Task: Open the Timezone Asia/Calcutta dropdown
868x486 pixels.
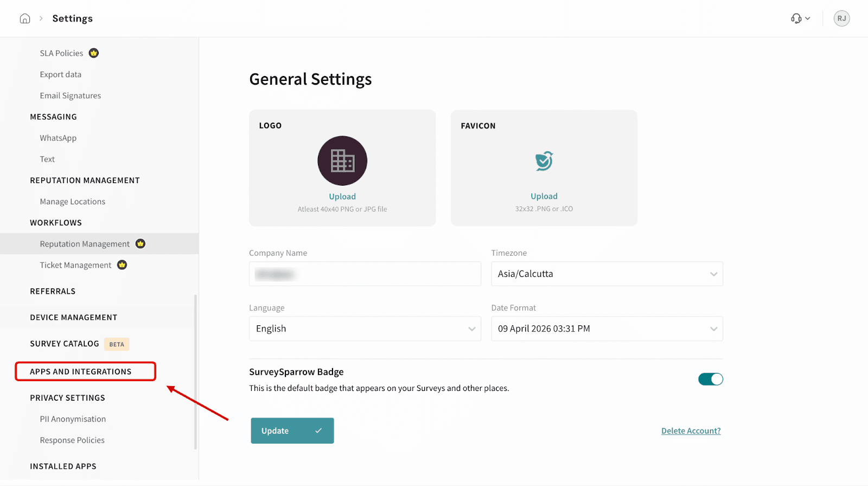Action: click(607, 274)
